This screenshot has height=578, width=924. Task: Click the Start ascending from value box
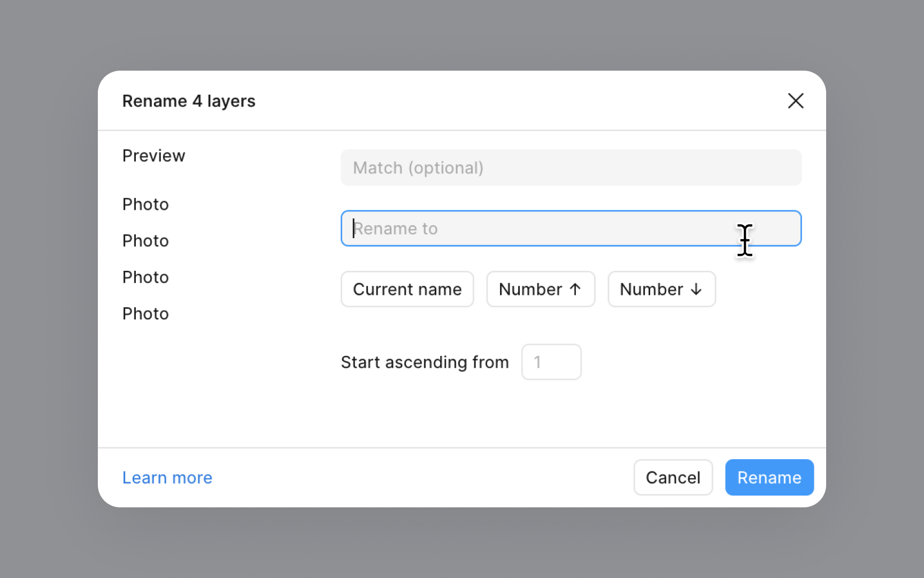point(551,362)
